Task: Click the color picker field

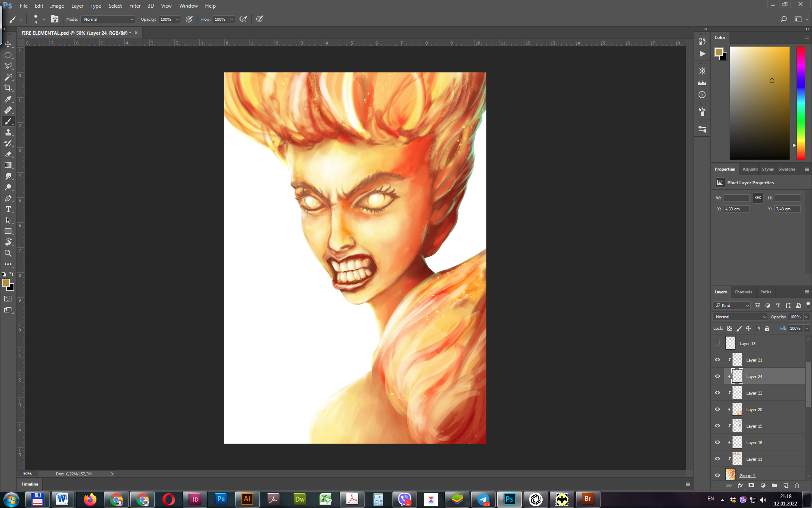Action: 760,103
